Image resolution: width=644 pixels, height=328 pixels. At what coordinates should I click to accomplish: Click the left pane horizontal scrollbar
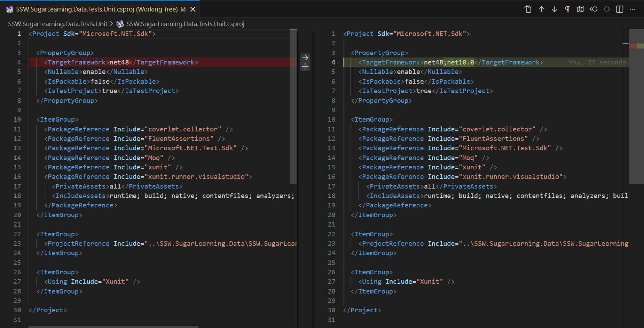tap(113, 327)
